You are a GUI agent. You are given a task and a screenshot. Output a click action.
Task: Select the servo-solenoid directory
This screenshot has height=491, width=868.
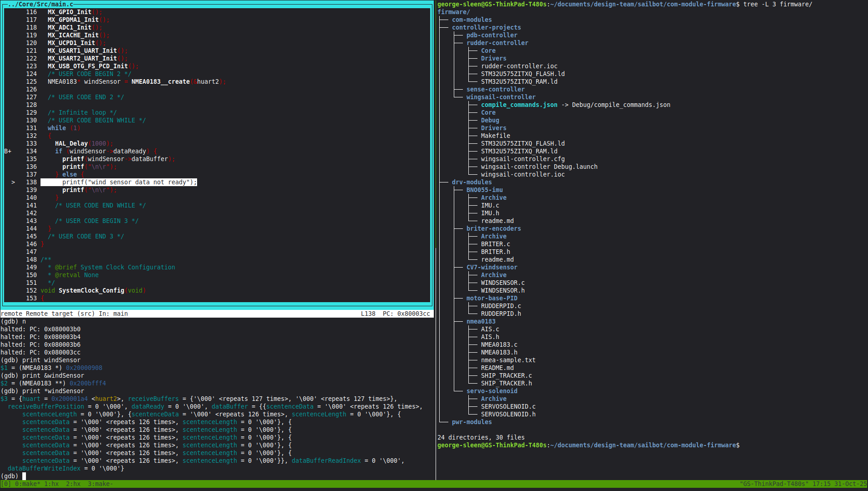(x=492, y=391)
